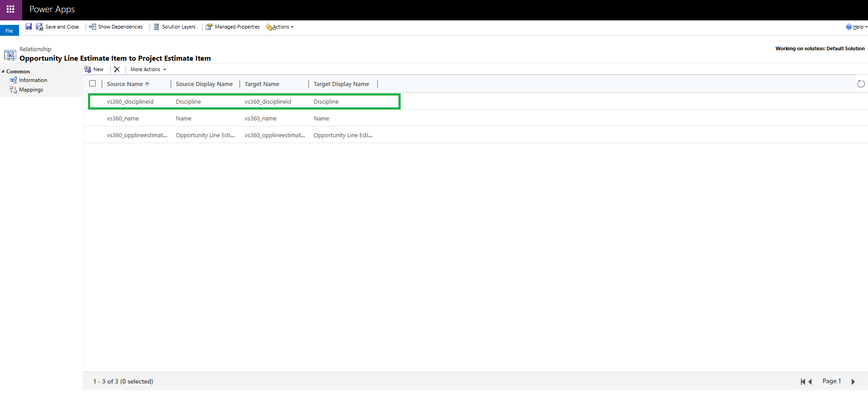This screenshot has height=413, width=868.
Task: Open Managed Properties
Action: 233,27
